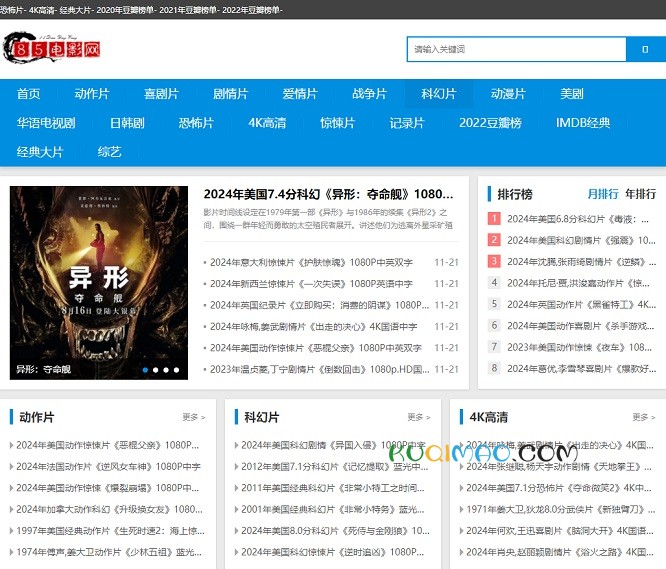This screenshot has width=666, height=569.
Task: Select the third carousel dot on poster
Action: (166, 370)
